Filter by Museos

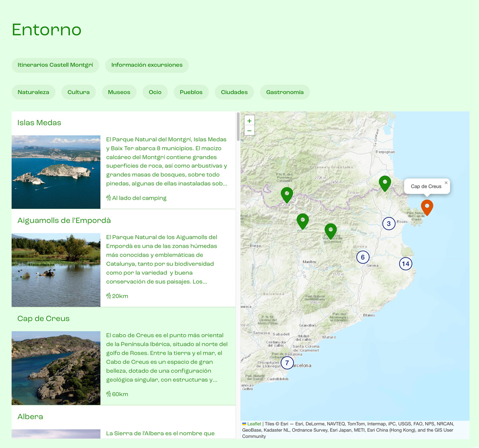coord(119,92)
